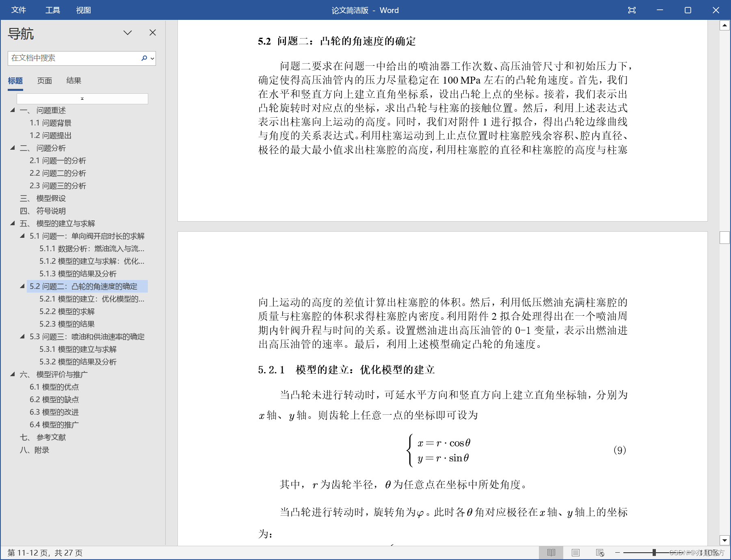Go to 6.3 模型的改进 heading
Viewport: 731px width, 560px height.
(x=54, y=412)
